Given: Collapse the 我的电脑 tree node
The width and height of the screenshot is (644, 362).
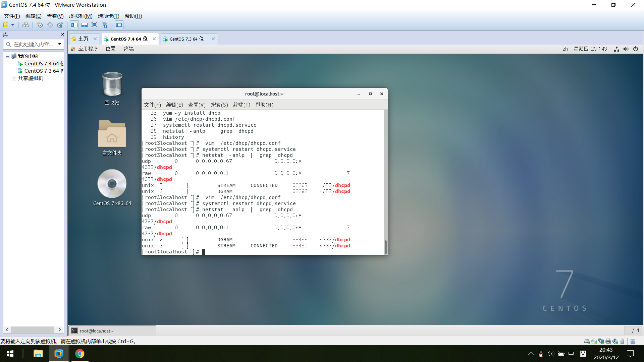Looking at the screenshot, I should [8, 56].
